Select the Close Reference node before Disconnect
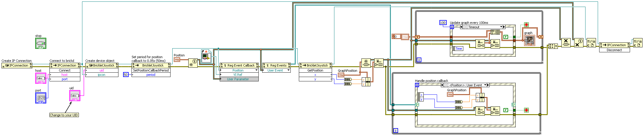 pyautogui.click(x=591, y=43)
